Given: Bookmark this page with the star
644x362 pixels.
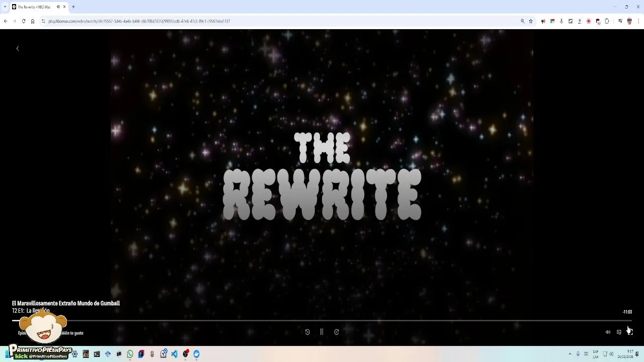Looking at the screenshot, I should [531, 21].
